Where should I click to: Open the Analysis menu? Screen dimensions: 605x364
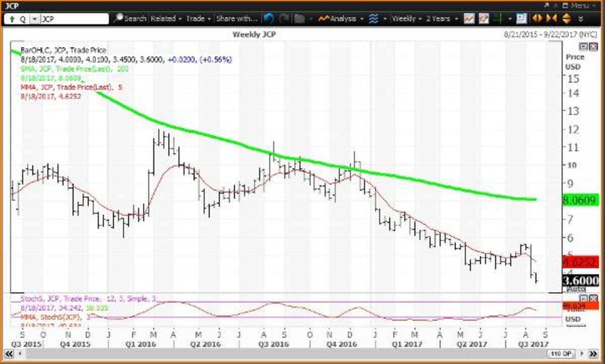coord(342,19)
